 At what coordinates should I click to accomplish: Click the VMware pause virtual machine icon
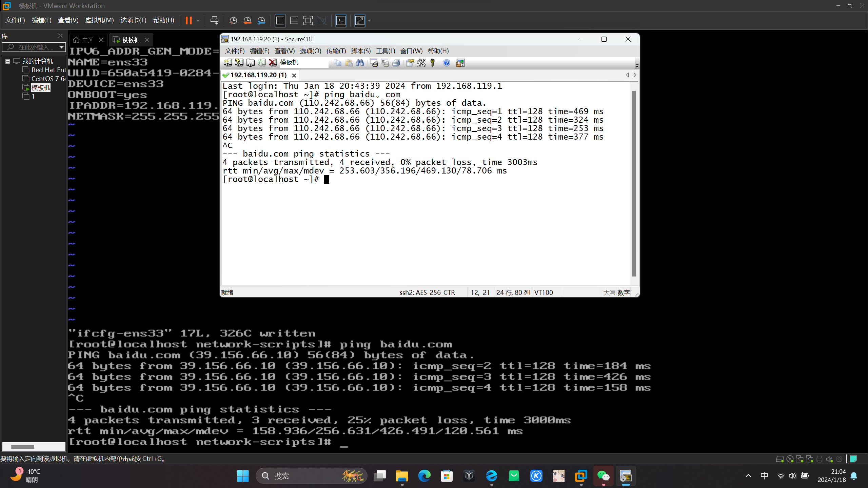[x=189, y=20]
